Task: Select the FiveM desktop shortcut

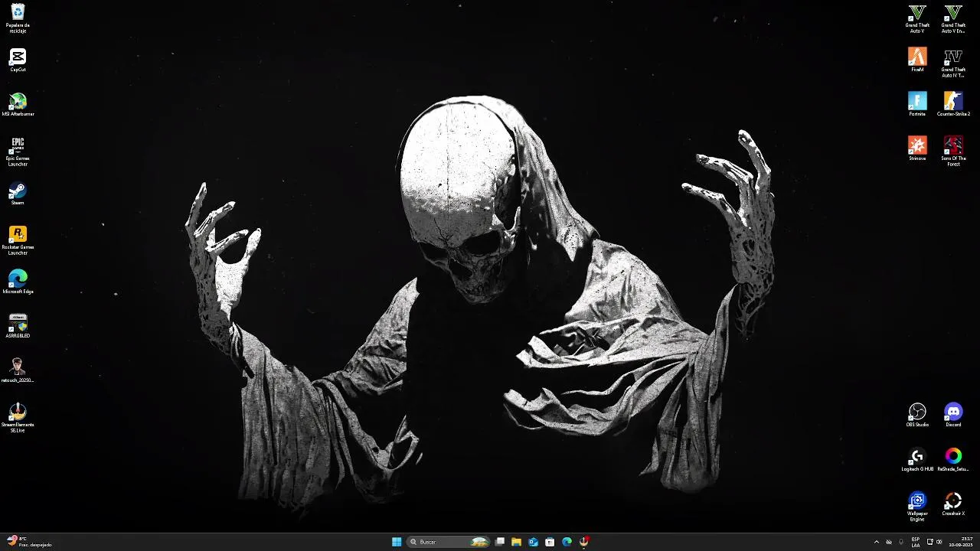Action: pos(917,60)
